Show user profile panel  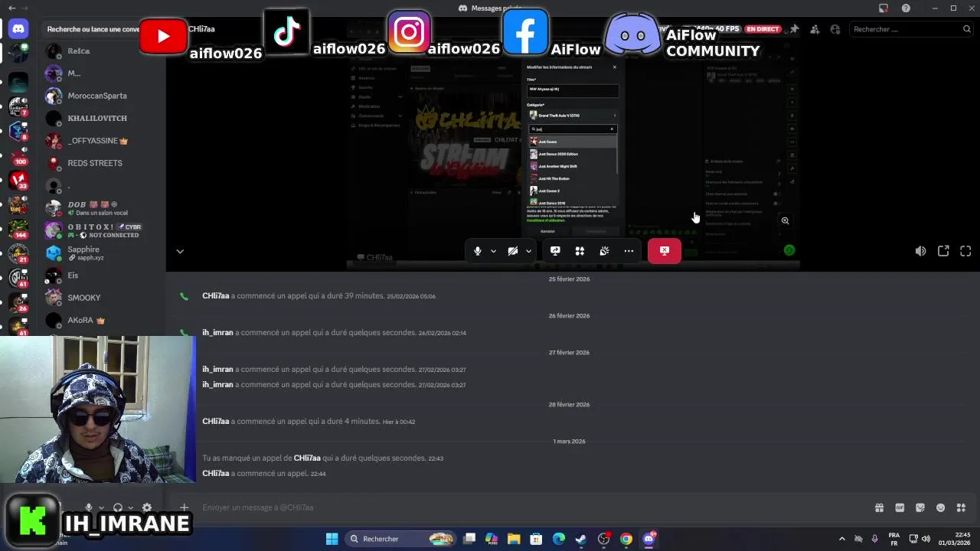tap(835, 29)
